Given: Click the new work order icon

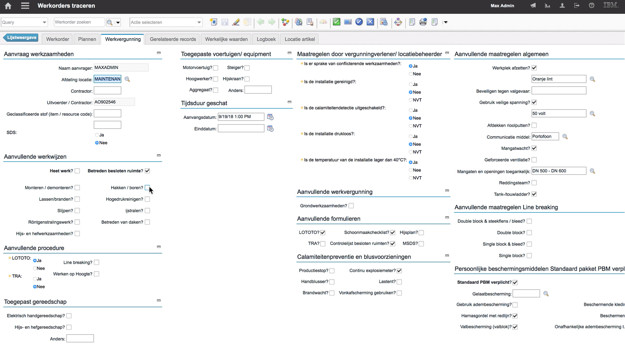Looking at the screenshot, I should click(213, 22).
